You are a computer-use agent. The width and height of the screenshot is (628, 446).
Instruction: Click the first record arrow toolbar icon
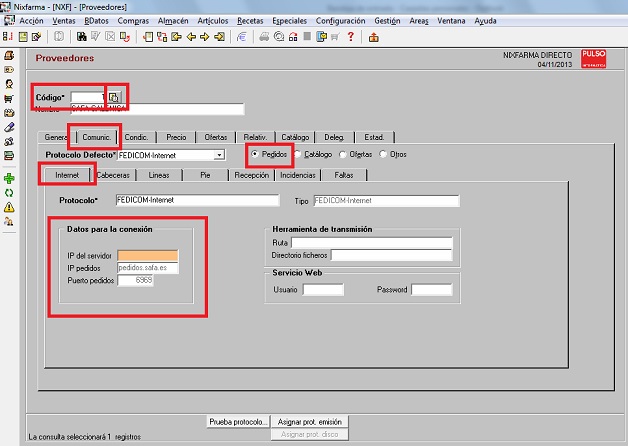176,37
